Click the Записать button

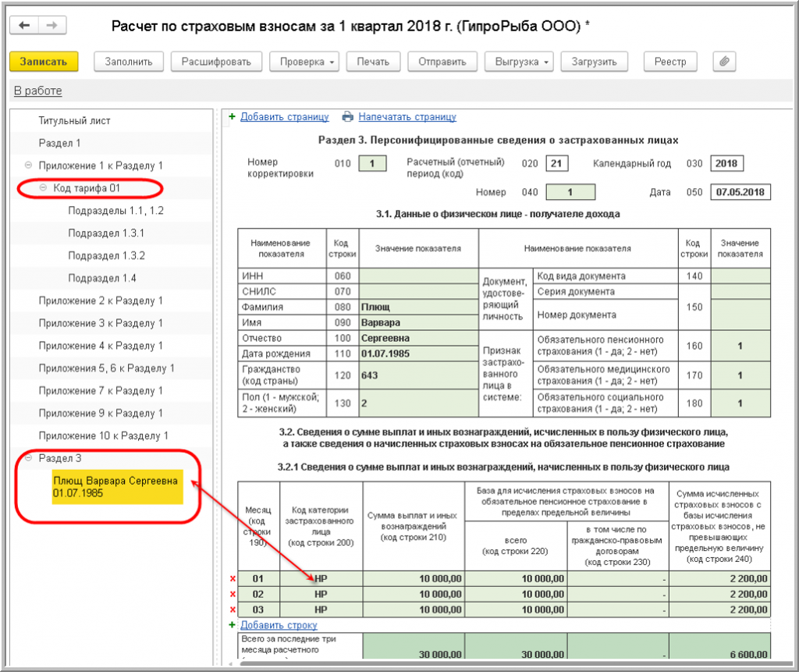coord(44,62)
